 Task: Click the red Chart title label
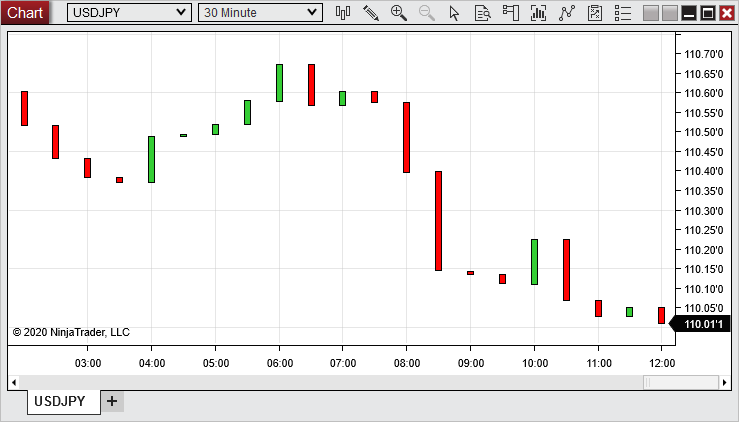(x=25, y=12)
